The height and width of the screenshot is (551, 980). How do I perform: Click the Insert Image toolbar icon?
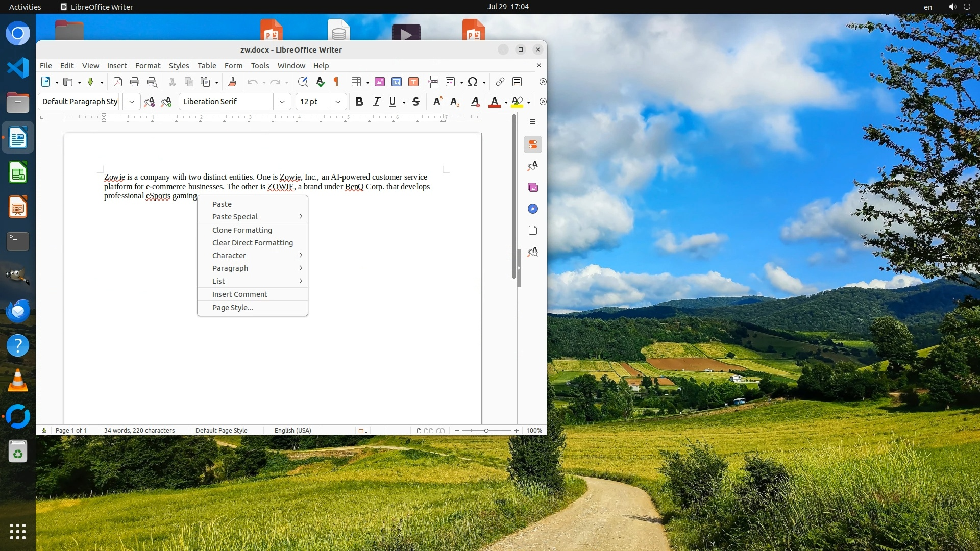[x=380, y=82]
